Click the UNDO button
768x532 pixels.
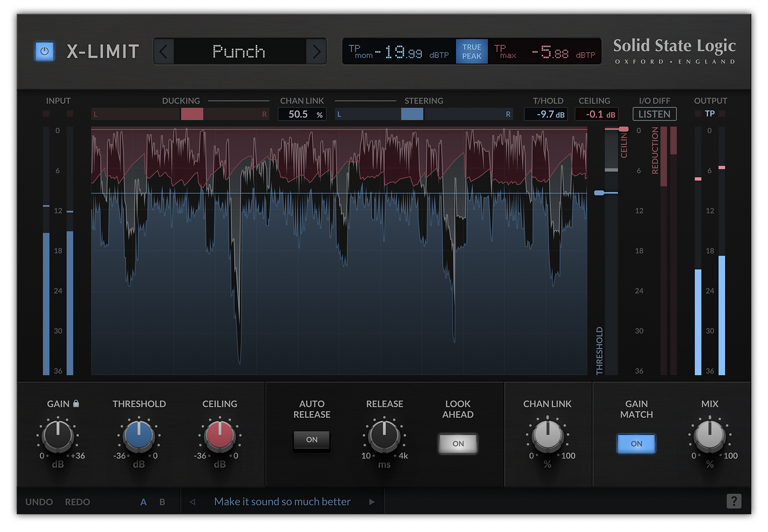pyautogui.click(x=39, y=502)
